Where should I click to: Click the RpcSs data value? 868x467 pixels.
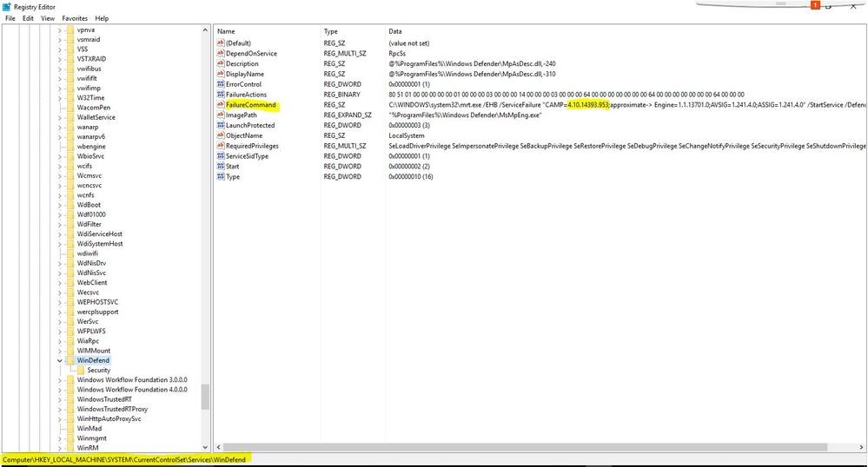[397, 54]
